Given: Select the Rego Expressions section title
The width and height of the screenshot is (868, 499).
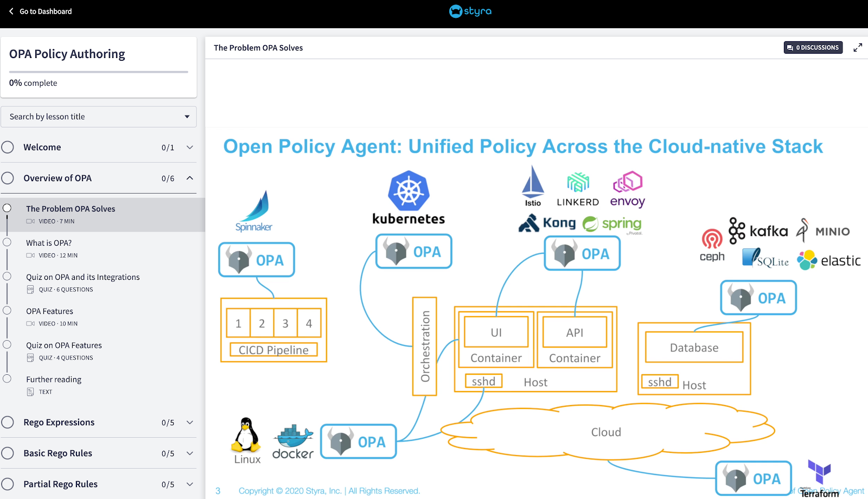Looking at the screenshot, I should (x=59, y=423).
